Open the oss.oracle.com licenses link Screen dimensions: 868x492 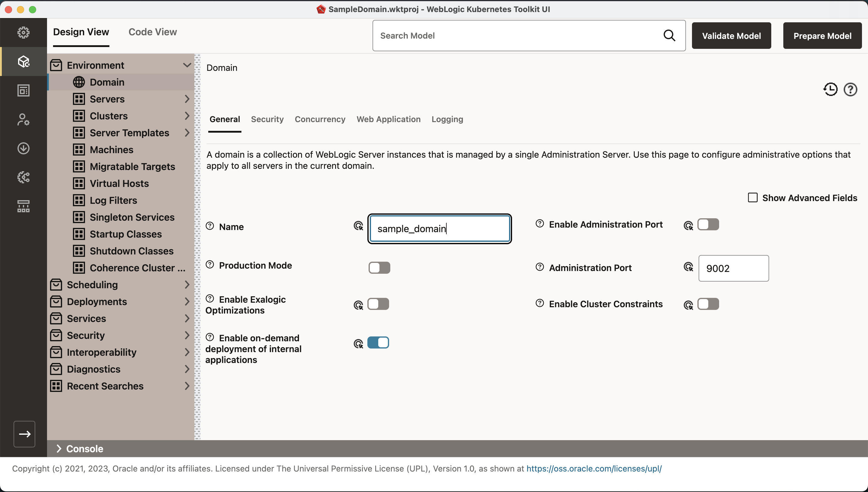coord(594,469)
